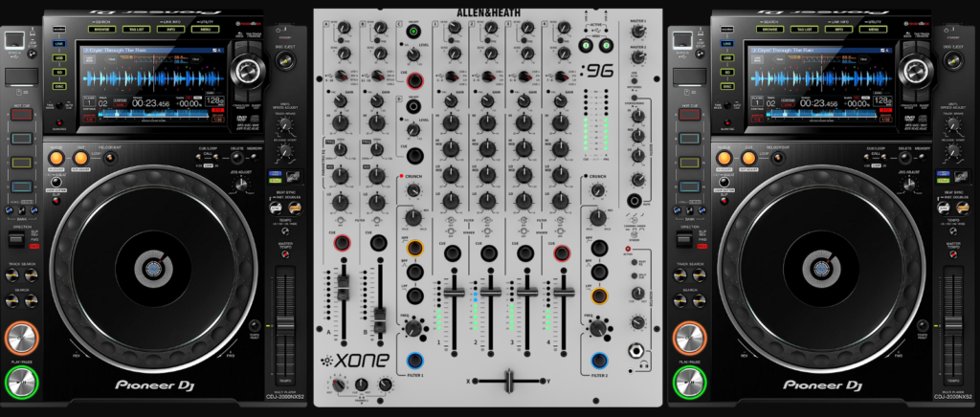Open TAG LIST on the left CDJ
The height and width of the screenshot is (417, 980).
click(x=136, y=30)
